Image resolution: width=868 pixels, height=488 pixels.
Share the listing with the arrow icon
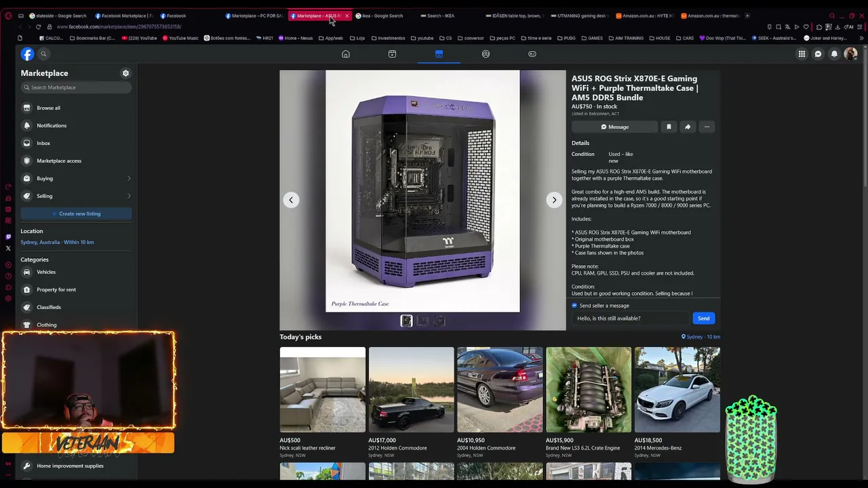(688, 127)
